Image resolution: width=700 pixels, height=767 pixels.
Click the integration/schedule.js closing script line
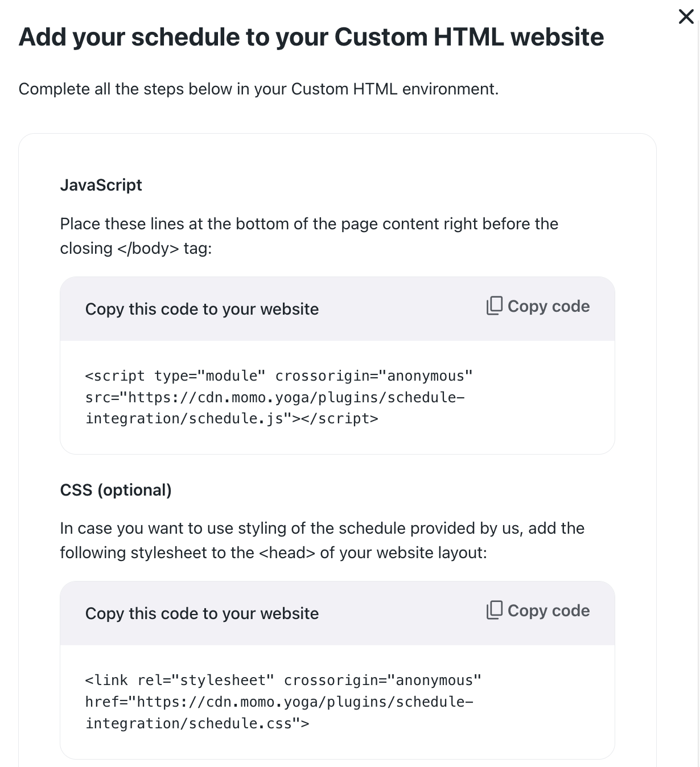point(232,419)
